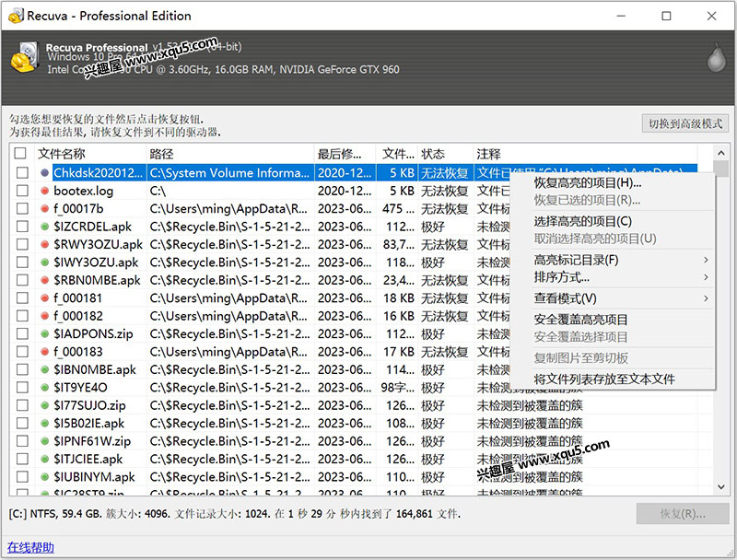This screenshot has width=737, height=560.
Task: Click 切换到高级模式 button
Action: (685, 123)
